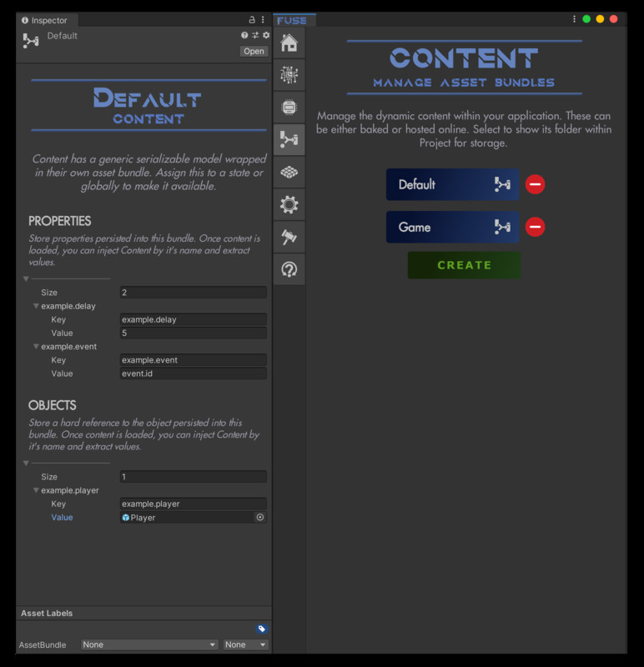This screenshot has width=644, height=667.
Task: Collapse the example.player entry
Action: point(36,490)
